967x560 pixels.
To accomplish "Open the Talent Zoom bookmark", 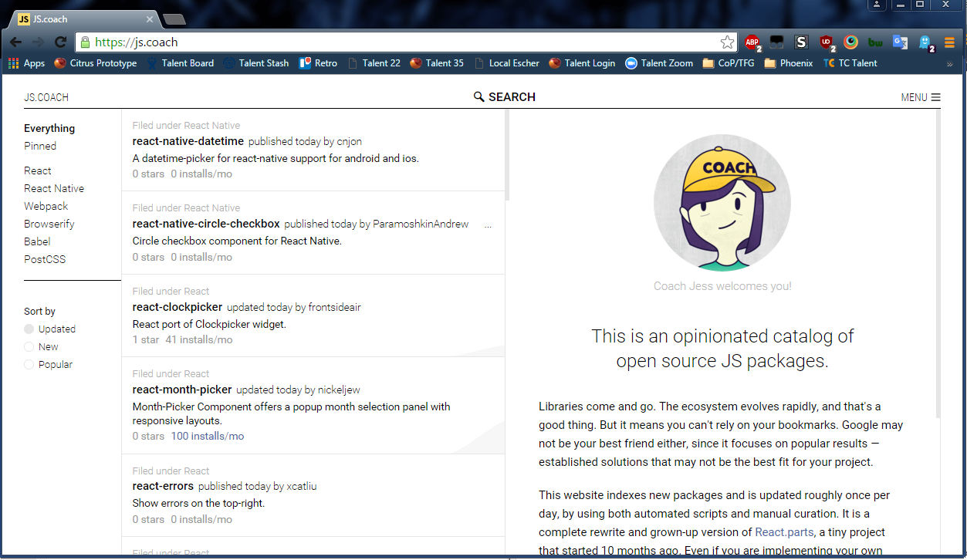I will 659,63.
